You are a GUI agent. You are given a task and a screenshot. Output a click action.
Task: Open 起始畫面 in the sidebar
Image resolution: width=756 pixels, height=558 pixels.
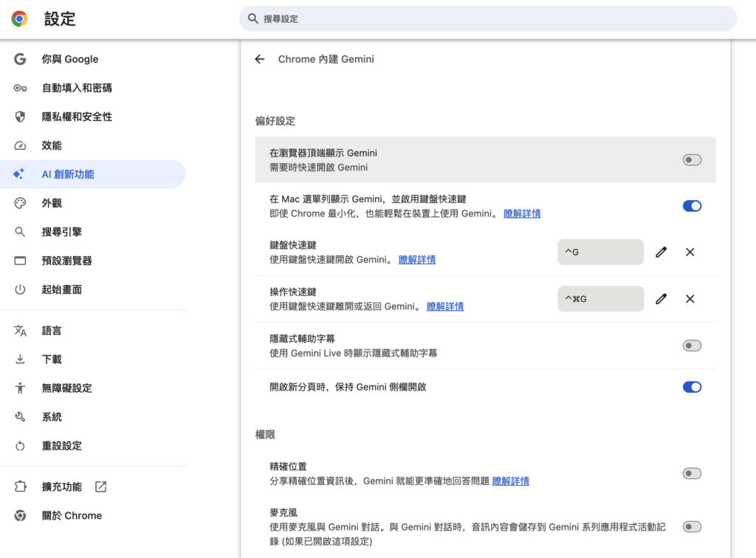pyautogui.click(x=92, y=289)
